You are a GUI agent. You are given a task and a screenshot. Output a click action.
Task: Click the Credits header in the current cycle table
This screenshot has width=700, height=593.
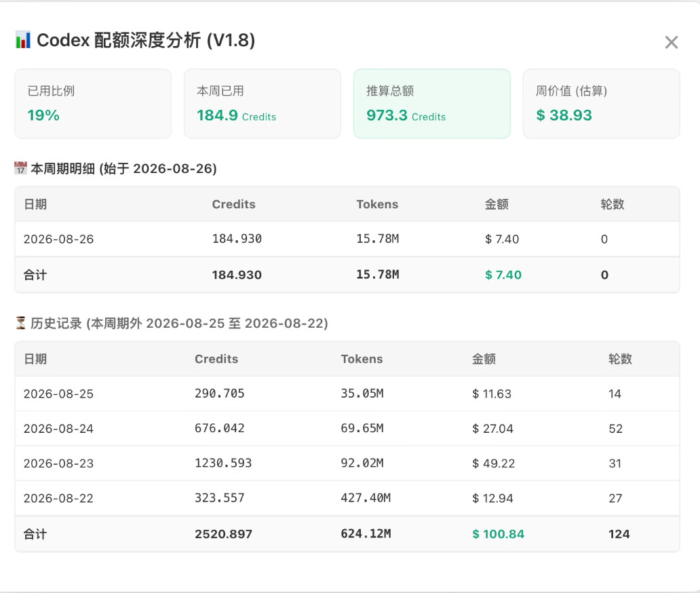tap(233, 204)
